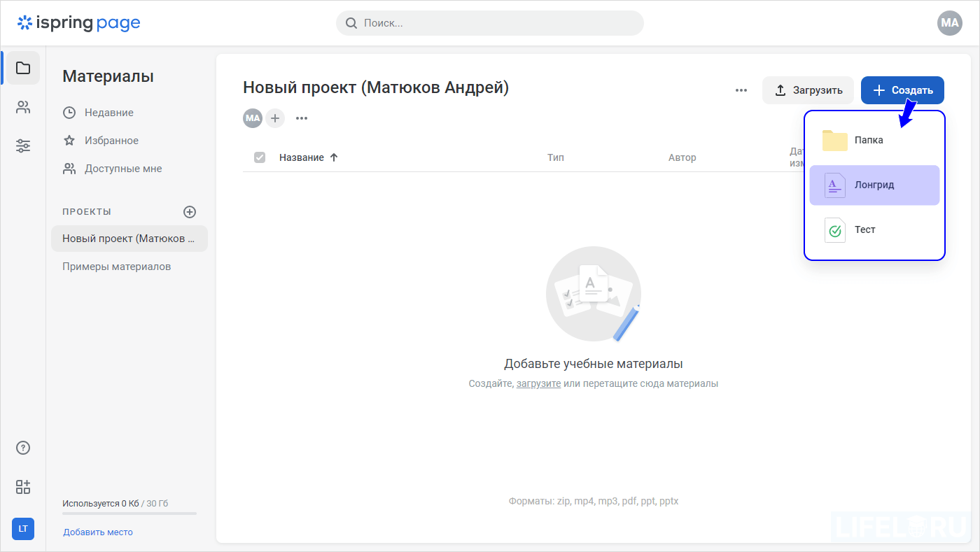
Task: Toggle the sort arrow on Название column
Action: click(333, 157)
